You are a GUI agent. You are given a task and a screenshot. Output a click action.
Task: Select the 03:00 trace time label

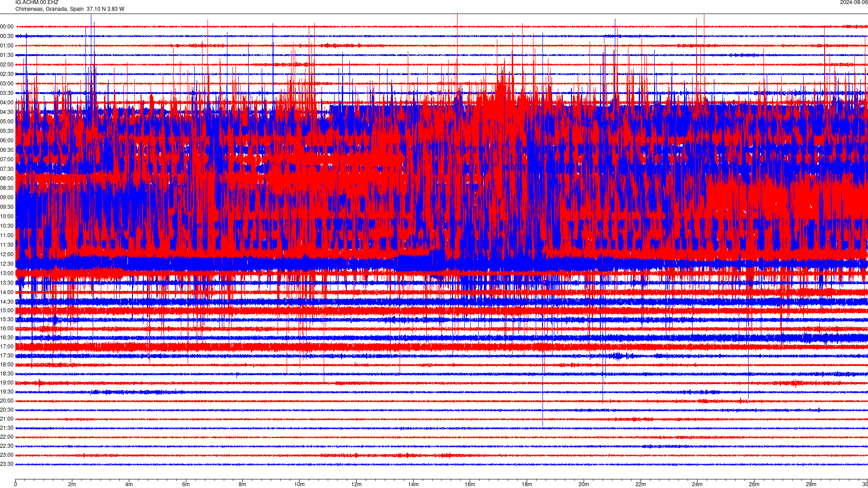click(x=7, y=84)
